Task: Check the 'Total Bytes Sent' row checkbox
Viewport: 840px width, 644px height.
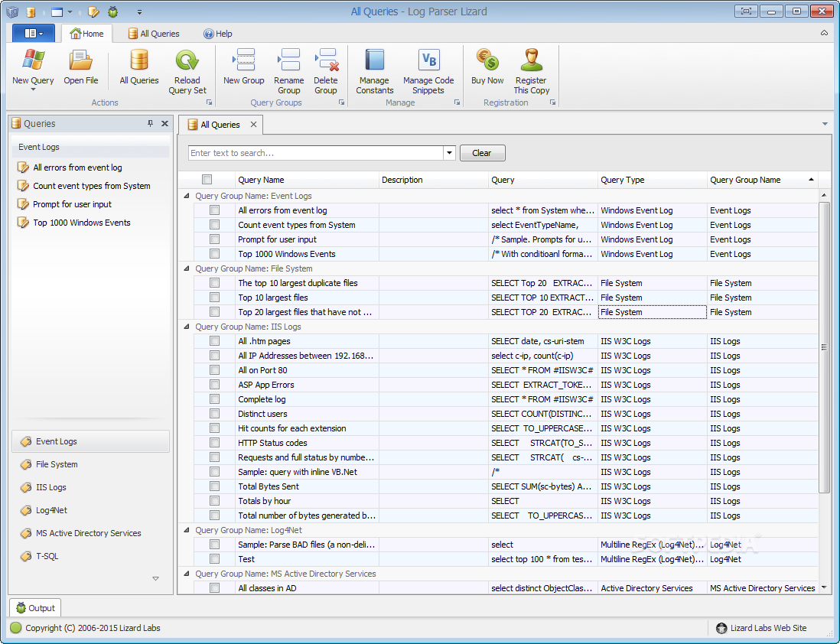Action: (x=214, y=486)
